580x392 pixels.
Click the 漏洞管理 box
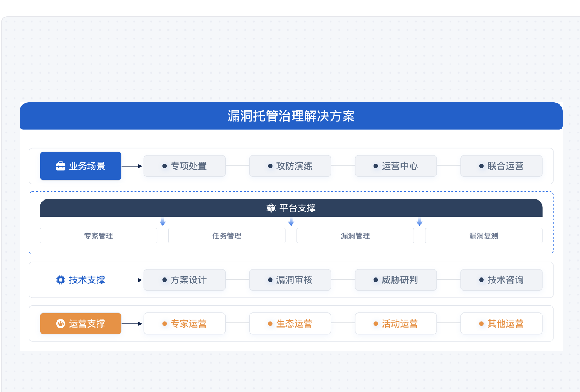pyautogui.click(x=355, y=236)
